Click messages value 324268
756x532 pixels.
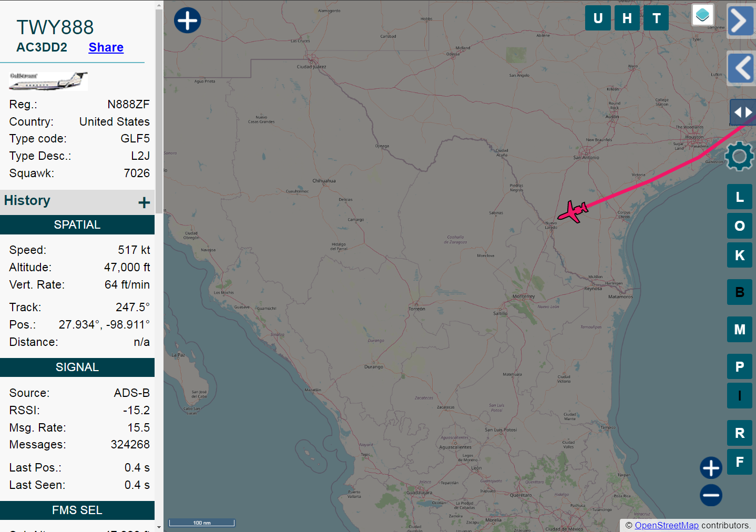point(130,445)
